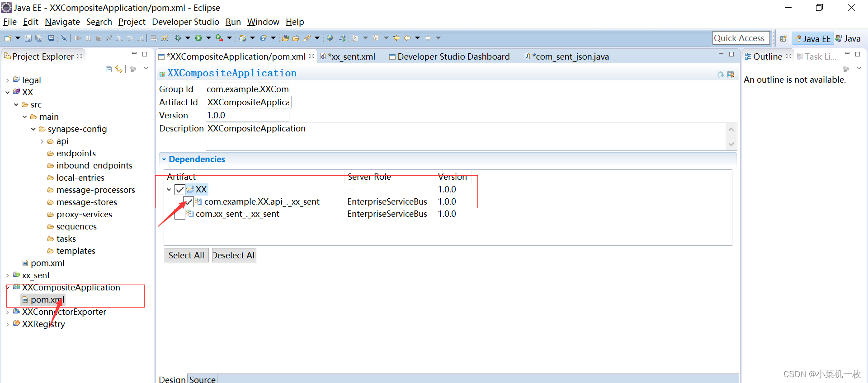
Task: Click the New wizard icon in toolbar
Action: tap(7, 38)
